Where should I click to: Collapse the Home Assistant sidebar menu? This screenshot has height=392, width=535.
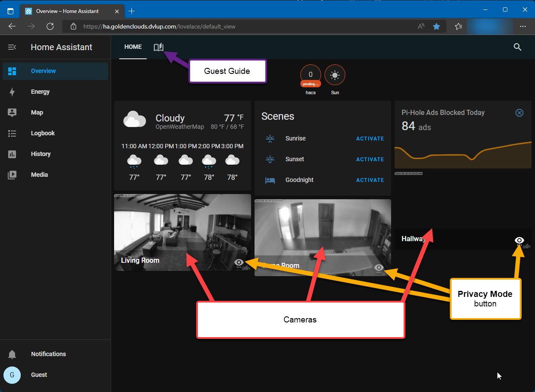(12, 47)
